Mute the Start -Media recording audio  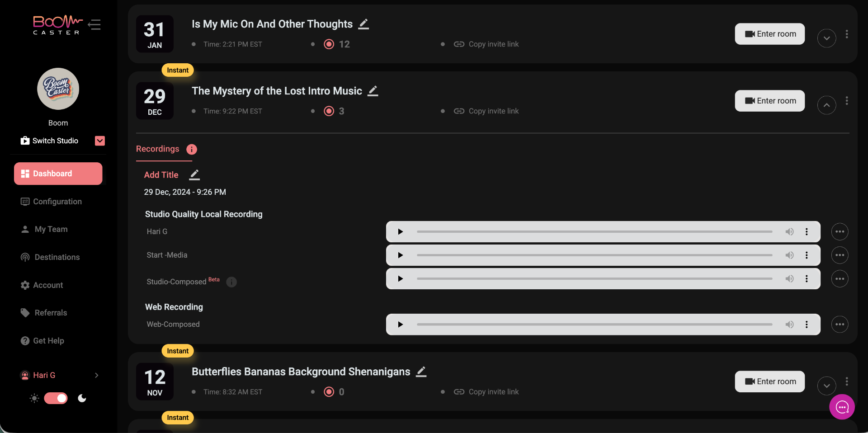[x=789, y=255]
